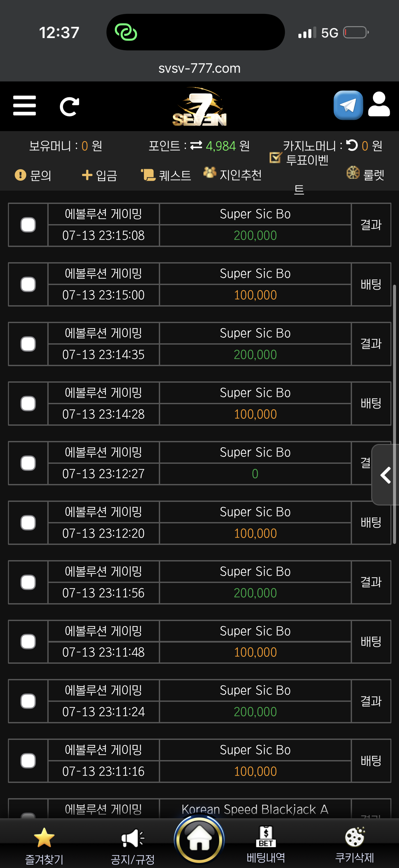Screen dimensions: 399x868
Task: Check the box for 23:14:28 entry
Action: 28,404
